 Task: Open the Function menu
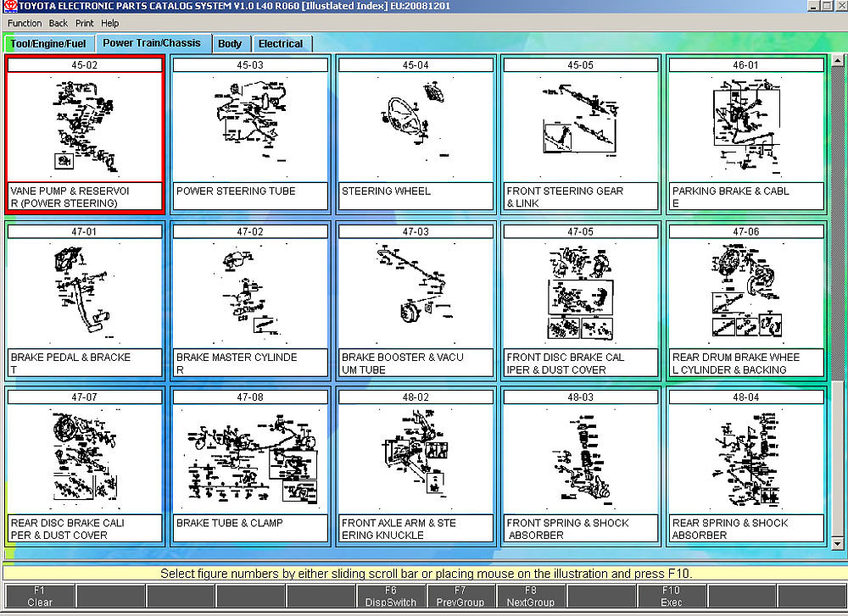(25, 23)
